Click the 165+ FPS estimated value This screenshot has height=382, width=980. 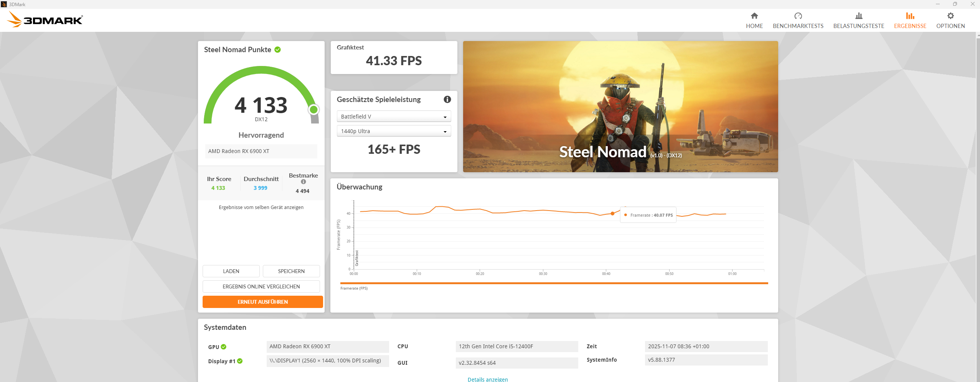[x=394, y=149]
